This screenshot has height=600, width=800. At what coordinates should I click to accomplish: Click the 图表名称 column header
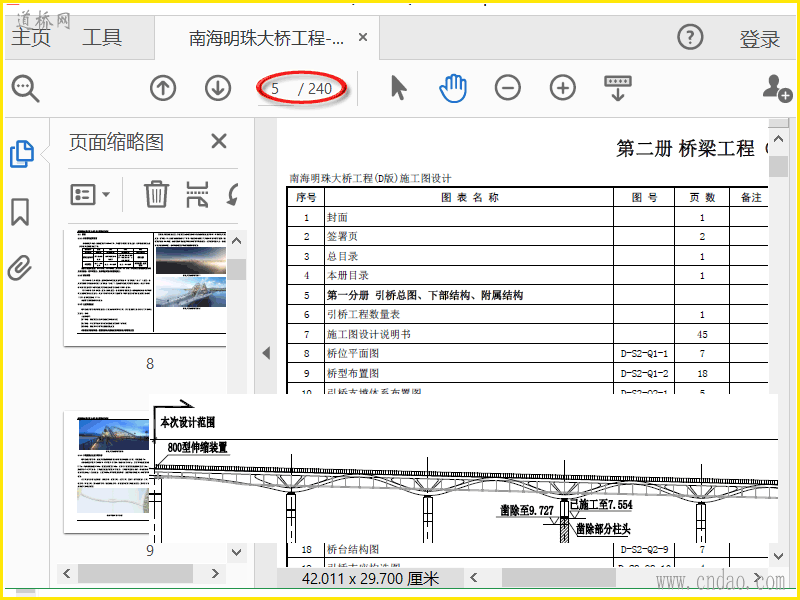pyautogui.click(x=469, y=197)
